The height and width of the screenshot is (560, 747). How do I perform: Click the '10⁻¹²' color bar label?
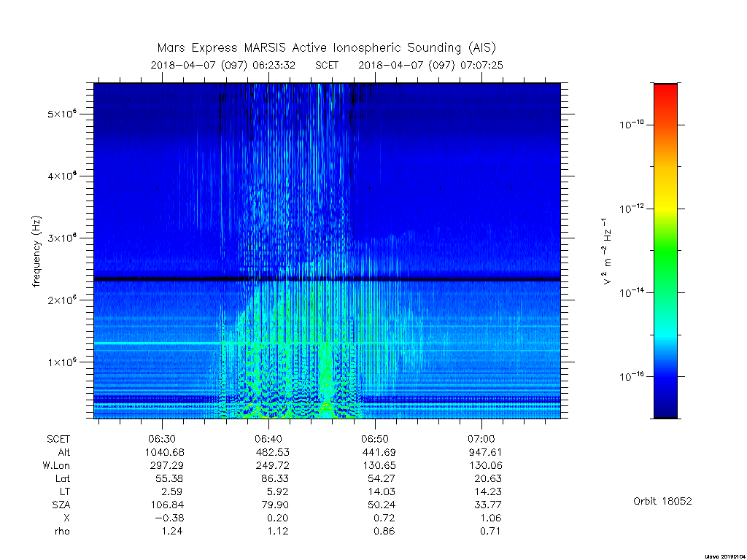pyautogui.click(x=632, y=209)
